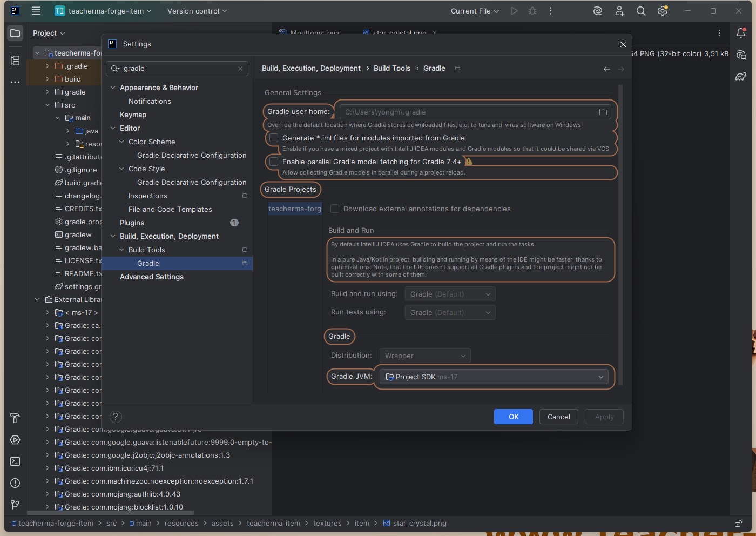Open the teacherma-forge-item project menu
756x536 pixels.
tap(103, 11)
